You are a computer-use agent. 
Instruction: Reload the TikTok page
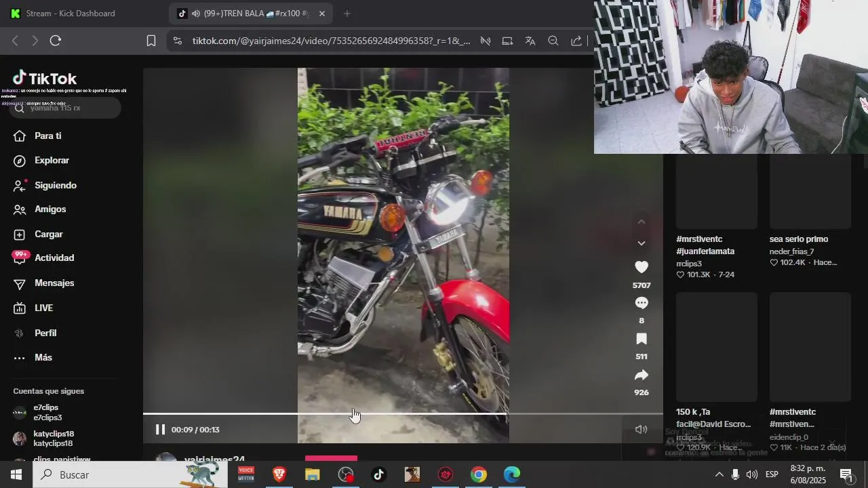point(56,41)
